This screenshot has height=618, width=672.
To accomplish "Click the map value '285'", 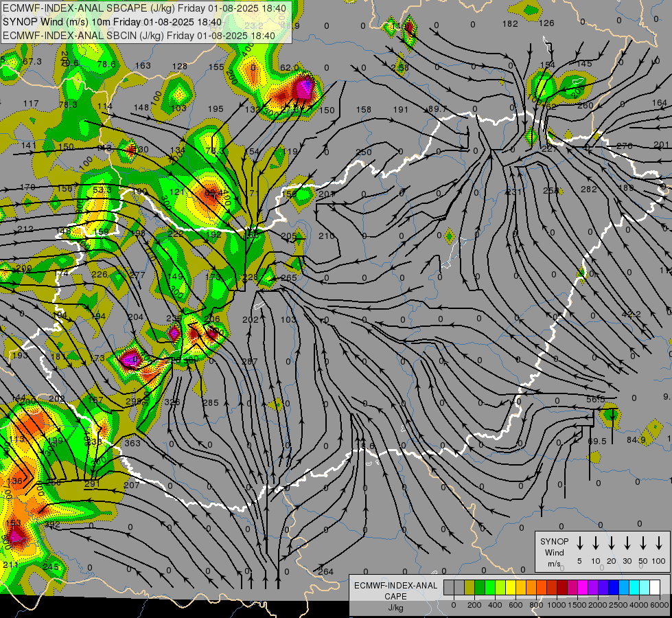I will tap(211, 402).
